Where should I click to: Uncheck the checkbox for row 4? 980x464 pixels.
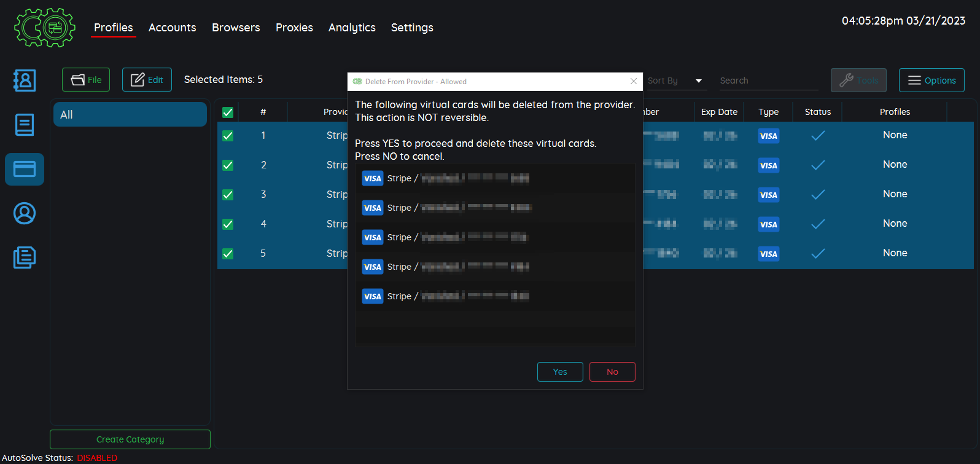(x=228, y=224)
